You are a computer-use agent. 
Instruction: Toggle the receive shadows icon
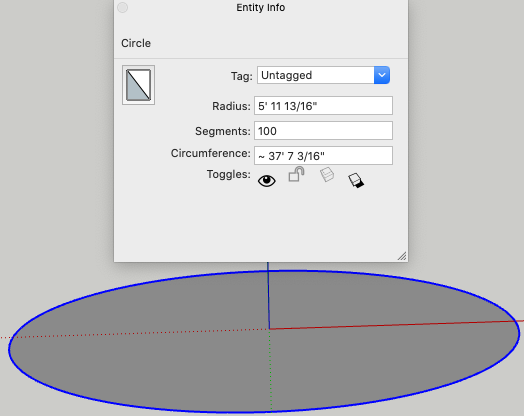pos(327,174)
